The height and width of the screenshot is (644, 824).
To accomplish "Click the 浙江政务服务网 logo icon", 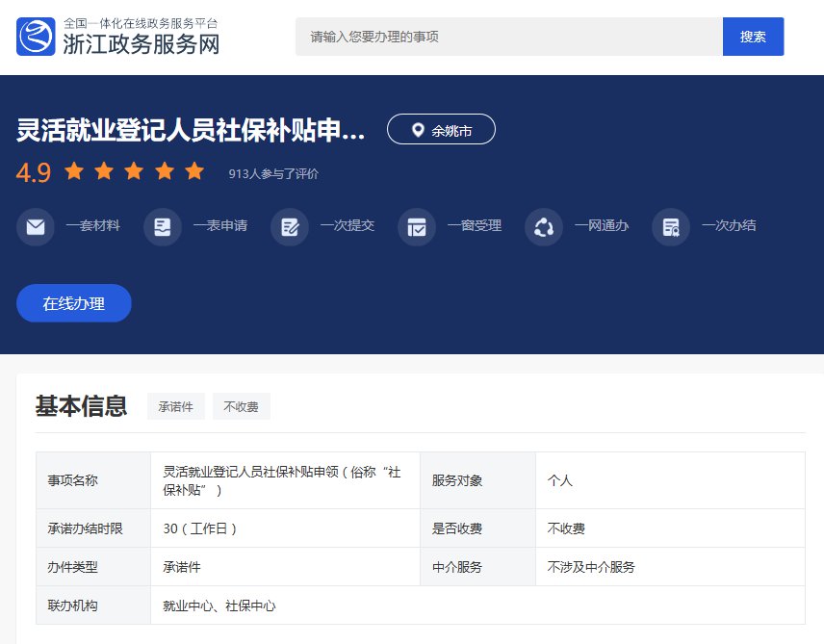I will (x=36, y=37).
